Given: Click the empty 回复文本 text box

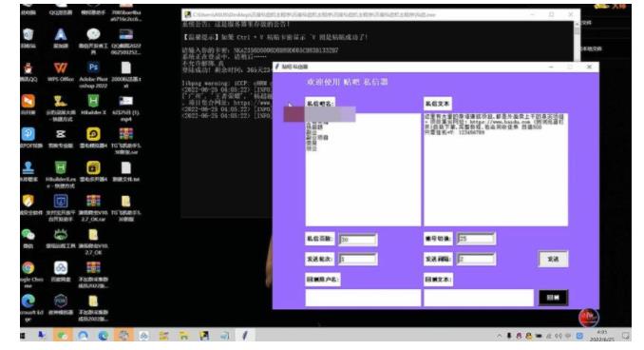Looking at the screenshot, I should click(x=479, y=298).
